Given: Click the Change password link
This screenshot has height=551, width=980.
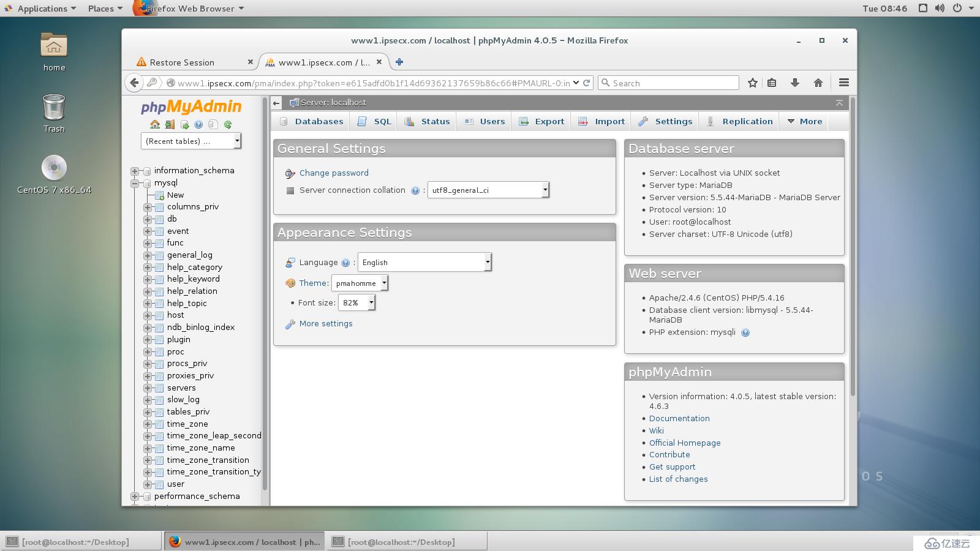Looking at the screenshot, I should [x=334, y=173].
